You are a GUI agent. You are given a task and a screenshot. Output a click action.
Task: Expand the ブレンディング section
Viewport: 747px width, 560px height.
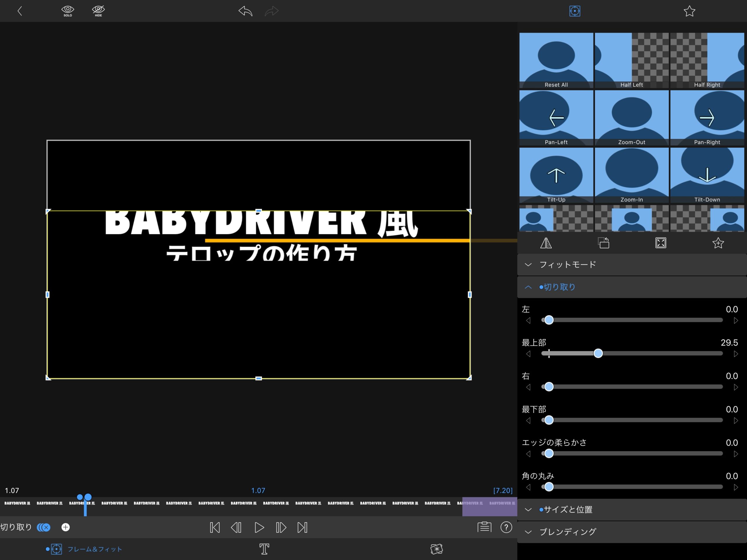[632, 532]
